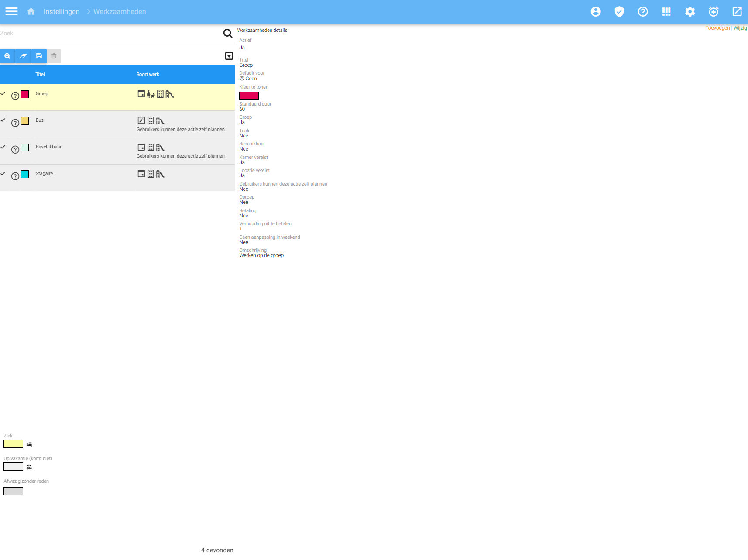Open the user account profile icon
The height and width of the screenshot is (560, 748).
596,12
